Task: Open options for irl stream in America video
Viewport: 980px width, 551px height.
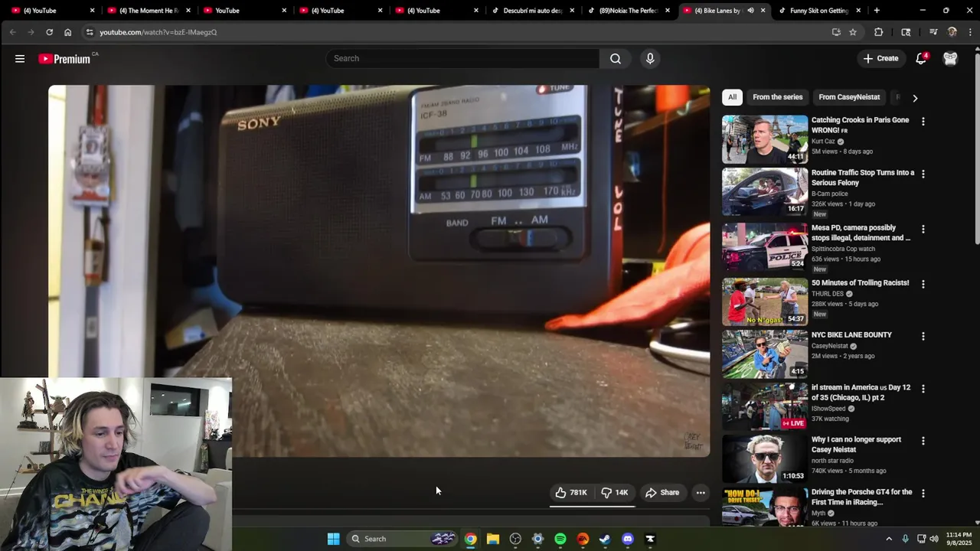Action: pyautogui.click(x=923, y=389)
